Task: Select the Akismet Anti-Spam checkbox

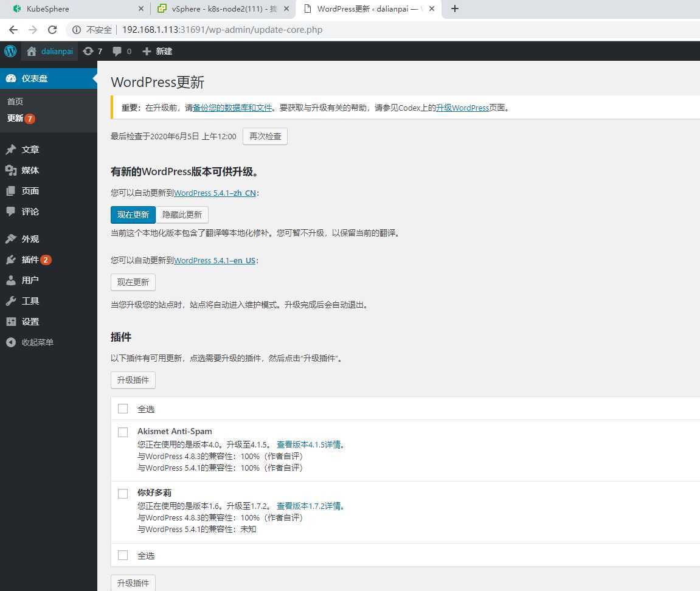Action: point(123,432)
